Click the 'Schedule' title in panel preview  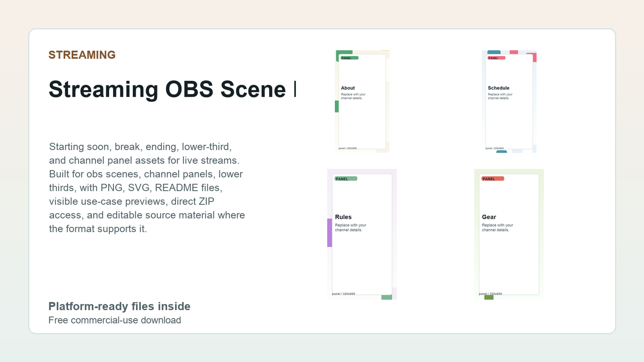tap(498, 88)
